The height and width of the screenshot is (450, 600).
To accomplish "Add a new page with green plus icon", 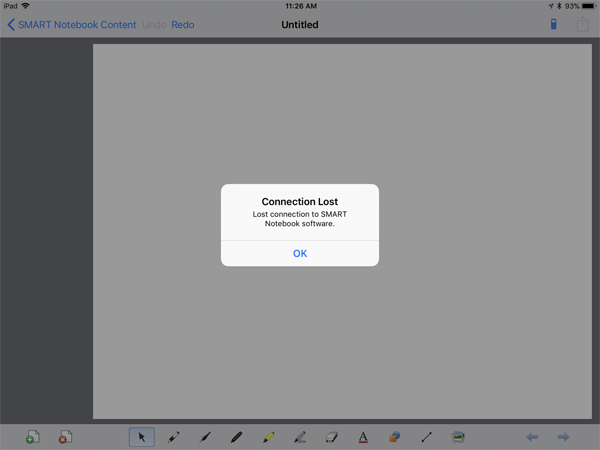I will tap(33, 437).
